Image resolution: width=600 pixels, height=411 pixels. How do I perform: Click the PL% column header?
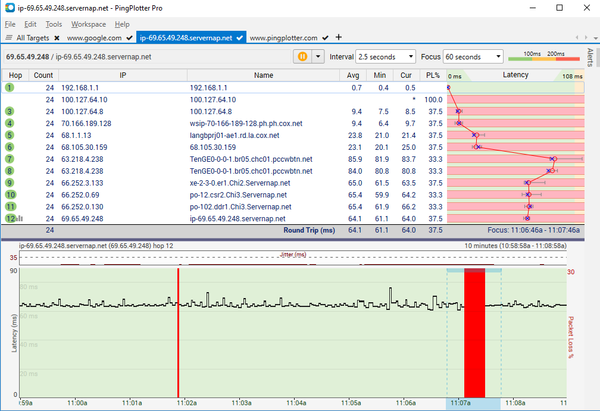point(433,75)
